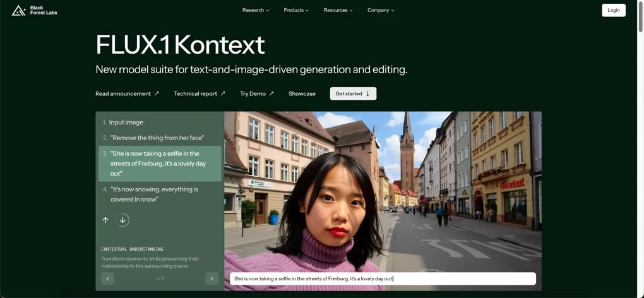This screenshot has height=298, width=644.
Task: Click the prompt text input field
Action: [x=383, y=278]
